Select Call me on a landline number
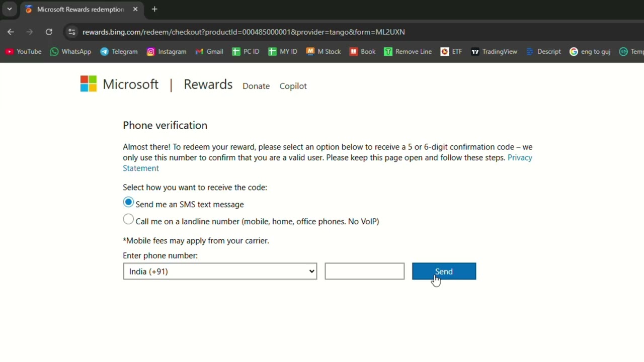Viewport: 644px width, 362px height. click(x=128, y=220)
